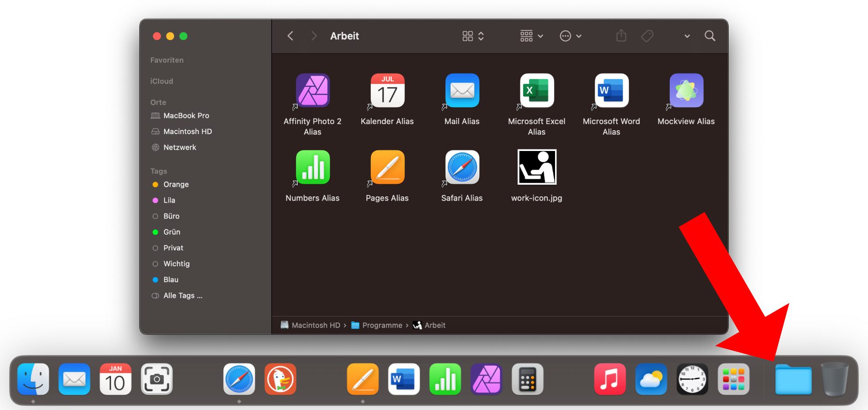This screenshot has height=410, width=868.
Task: Click Programme in the path bar
Action: click(377, 325)
